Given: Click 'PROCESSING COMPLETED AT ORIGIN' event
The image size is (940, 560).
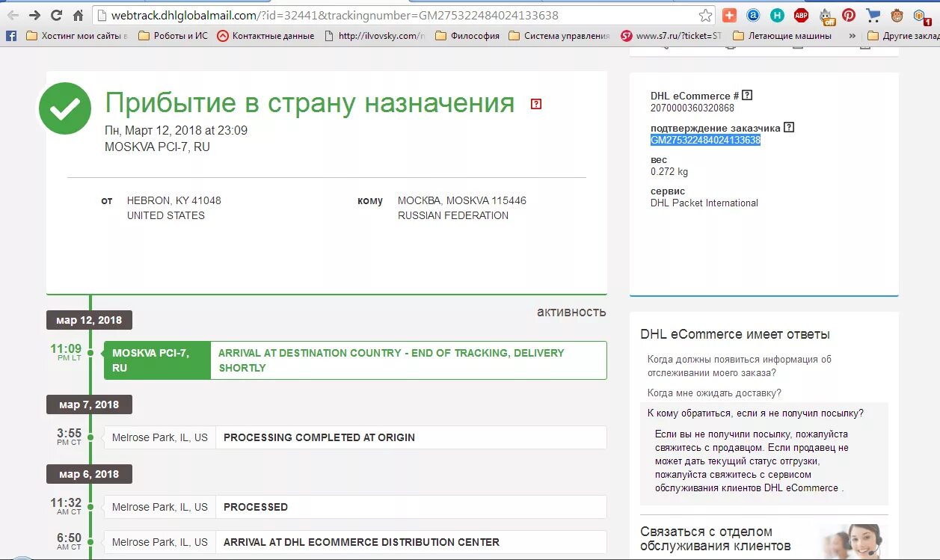Looking at the screenshot, I should tap(319, 437).
